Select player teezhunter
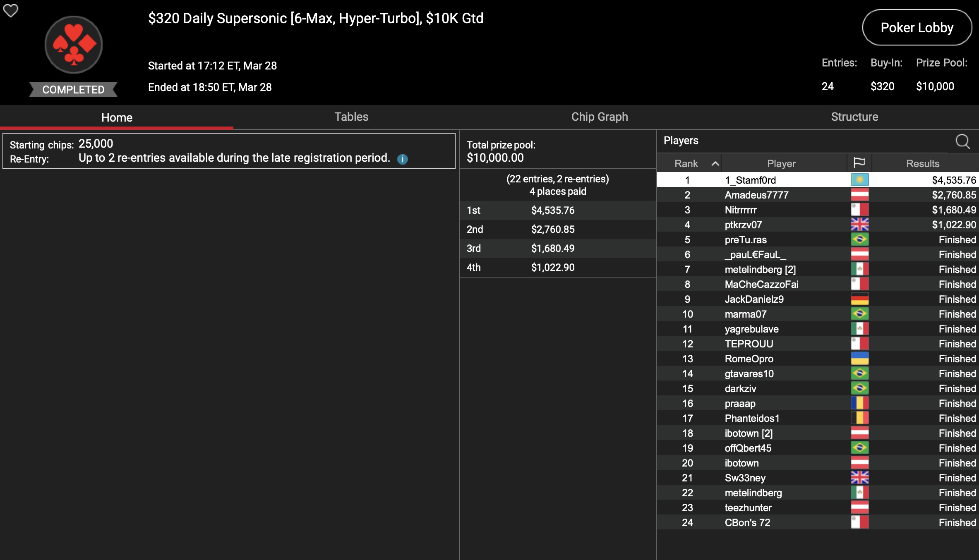Image resolution: width=979 pixels, height=560 pixels. pos(818,507)
